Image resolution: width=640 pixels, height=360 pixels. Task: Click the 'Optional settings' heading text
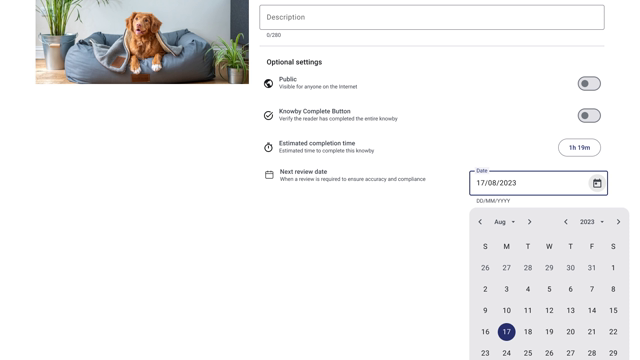click(x=294, y=62)
